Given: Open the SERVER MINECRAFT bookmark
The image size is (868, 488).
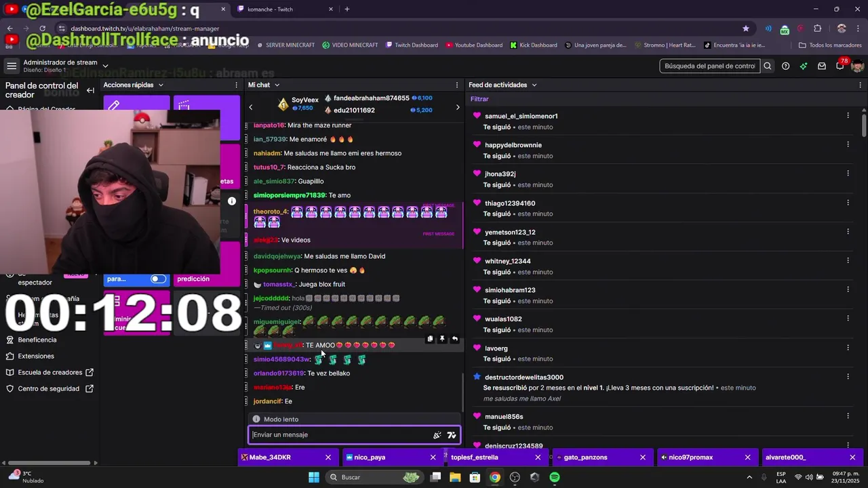Looking at the screenshot, I should (x=285, y=45).
